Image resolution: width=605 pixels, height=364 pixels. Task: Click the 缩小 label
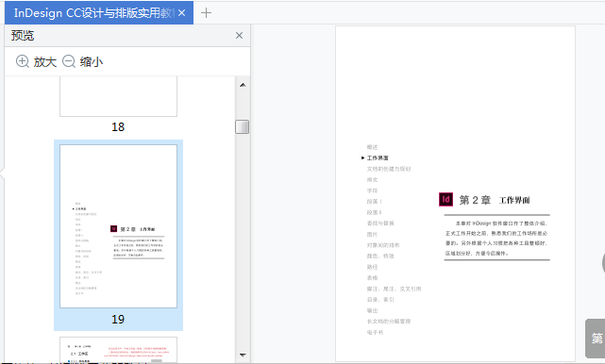click(92, 61)
